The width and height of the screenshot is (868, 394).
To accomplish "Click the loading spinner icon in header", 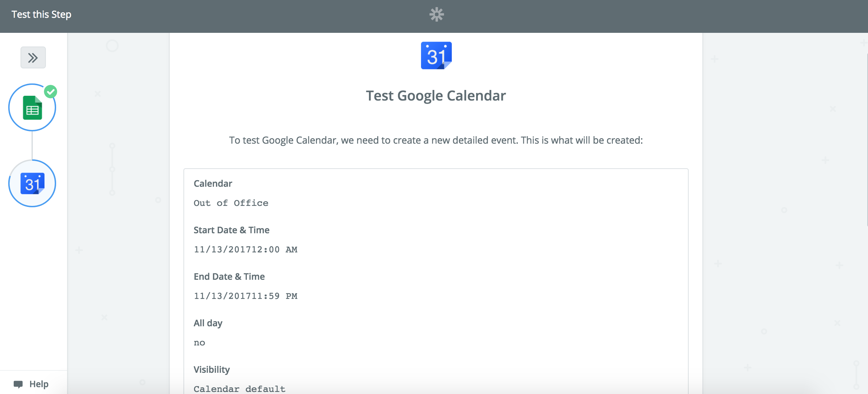I will coord(437,14).
